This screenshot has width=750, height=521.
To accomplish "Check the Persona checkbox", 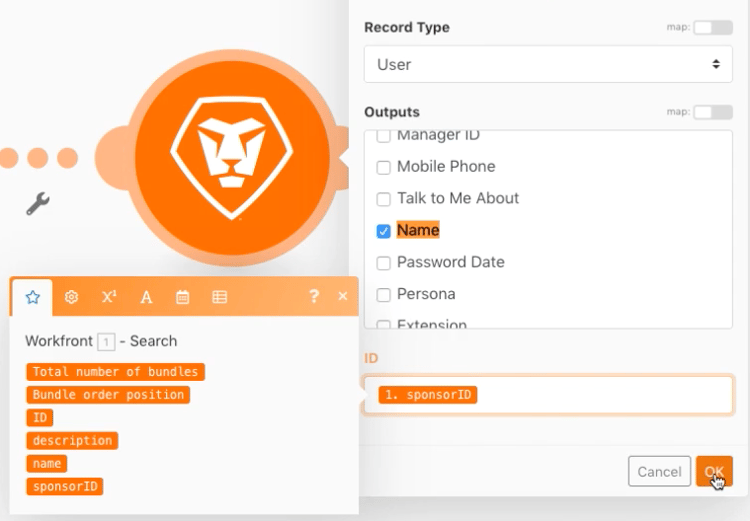I will [383, 295].
